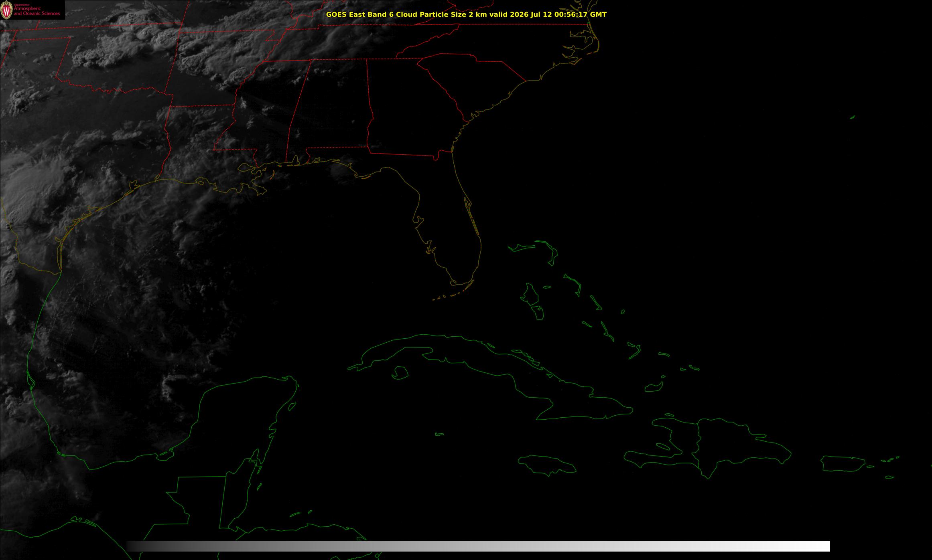
Task: Click Great Inagua island outline
Action: click(654, 387)
